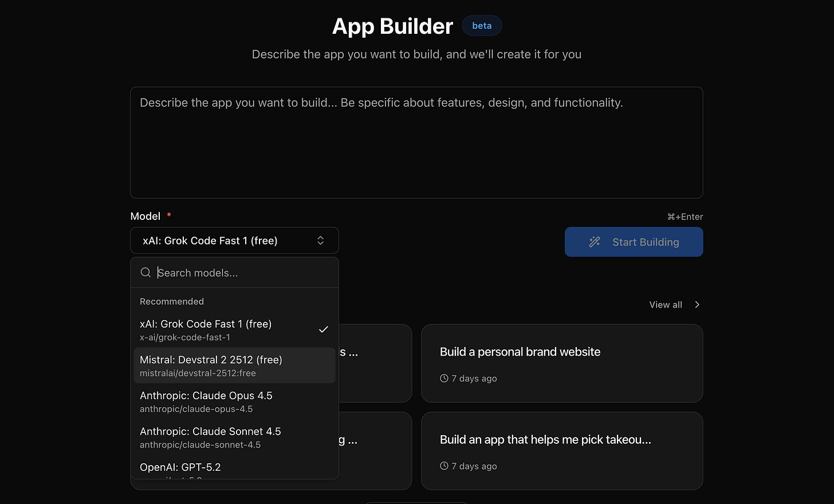Click the search magnifier icon in model list
The width and height of the screenshot is (834, 504).
(x=145, y=273)
